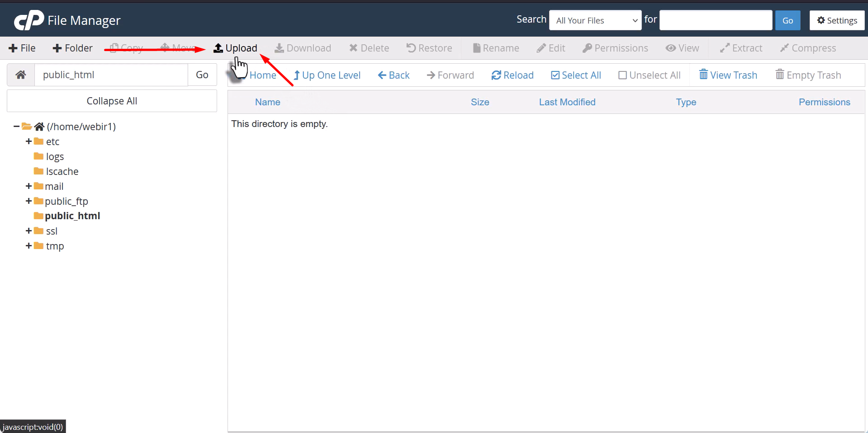
Task: Click the home icon beside path field
Action: coord(21,75)
